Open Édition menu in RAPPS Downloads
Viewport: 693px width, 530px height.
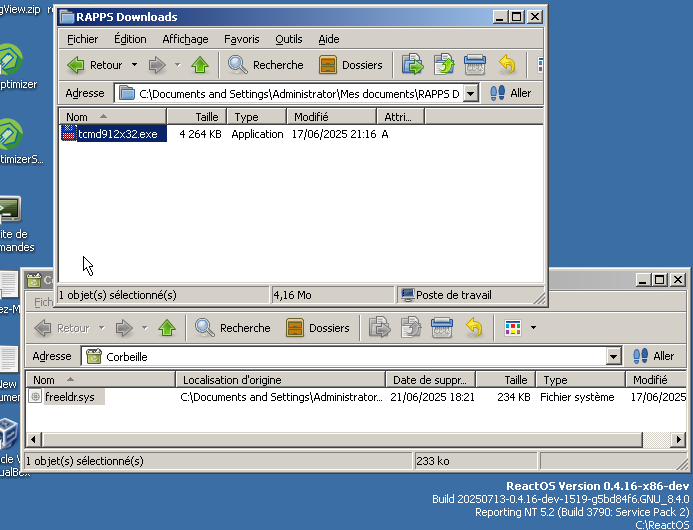130,39
